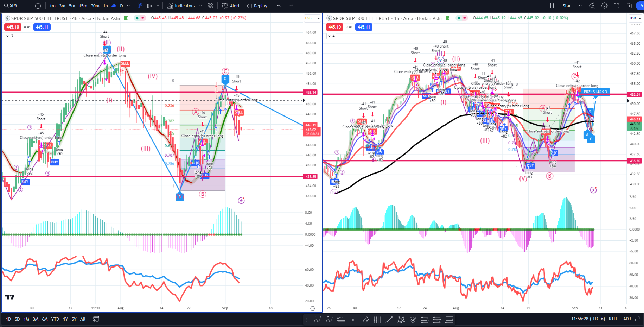Expand the timeframe interval dropdown
The width and height of the screenshot is (644, 327).
click(x=128, y=6)
